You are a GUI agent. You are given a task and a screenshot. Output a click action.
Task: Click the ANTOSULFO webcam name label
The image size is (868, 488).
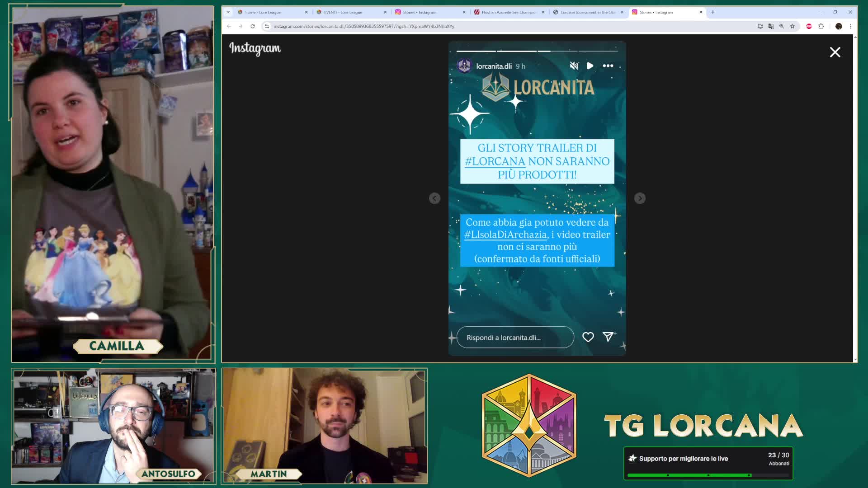[x=168, y=474]
